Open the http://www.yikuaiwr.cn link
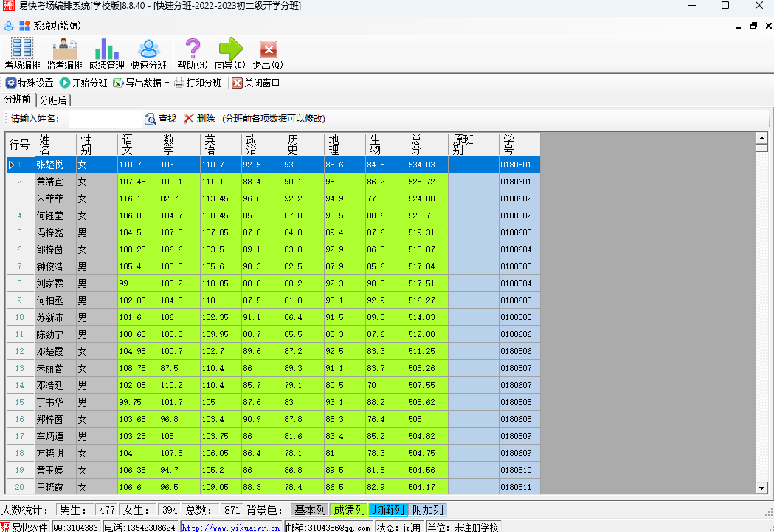This screenshot has width=774, height=532. (x=231, y=528)
